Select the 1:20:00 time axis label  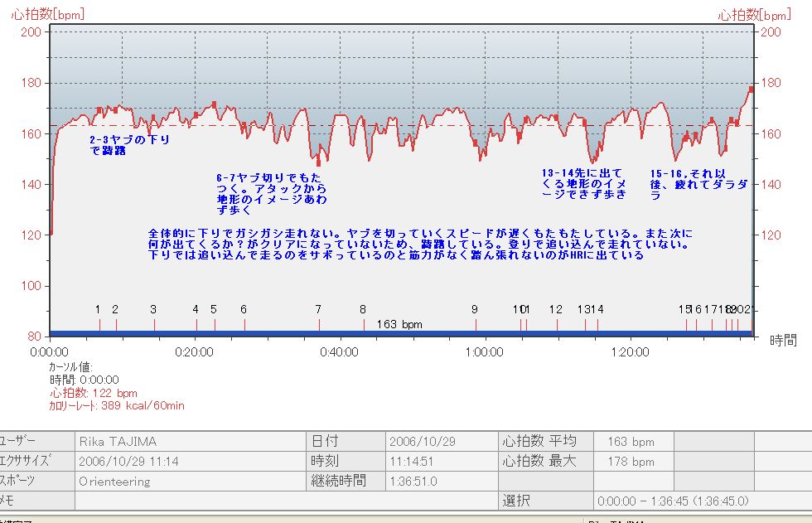pos(630,352)
